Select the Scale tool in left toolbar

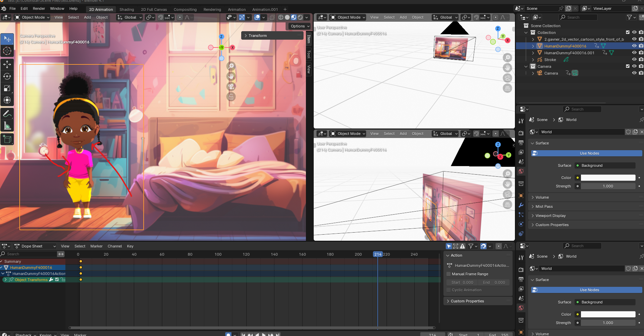[x=7, y=88]
